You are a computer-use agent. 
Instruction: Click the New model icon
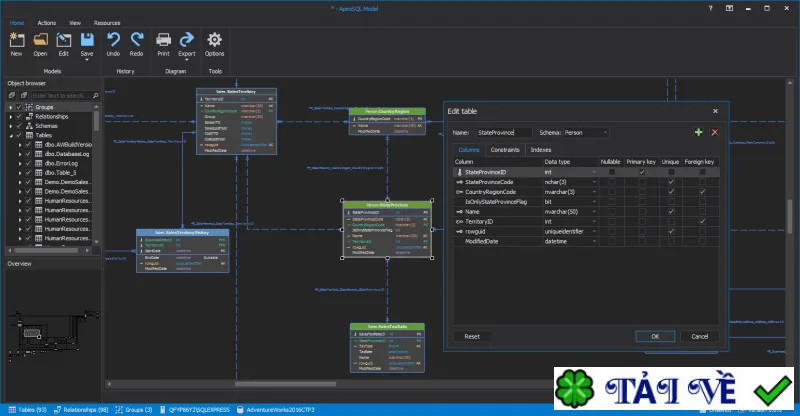[x=16, y=40]
